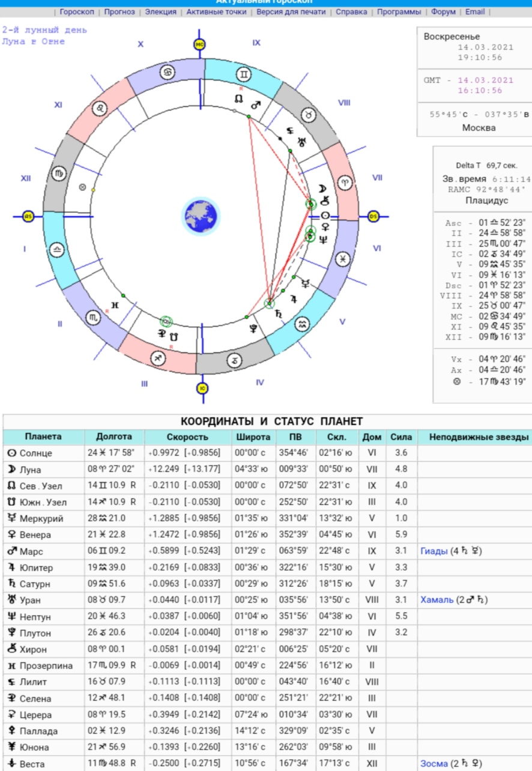Select the Cancer sign on the zodiac ring
Screen dimensions: 532x771
click(168, 73)
